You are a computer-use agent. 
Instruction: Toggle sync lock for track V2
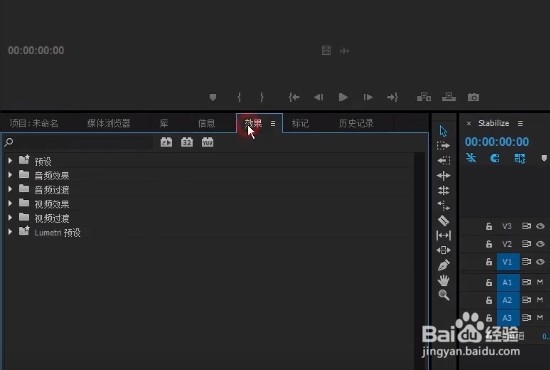pos(526,244)
